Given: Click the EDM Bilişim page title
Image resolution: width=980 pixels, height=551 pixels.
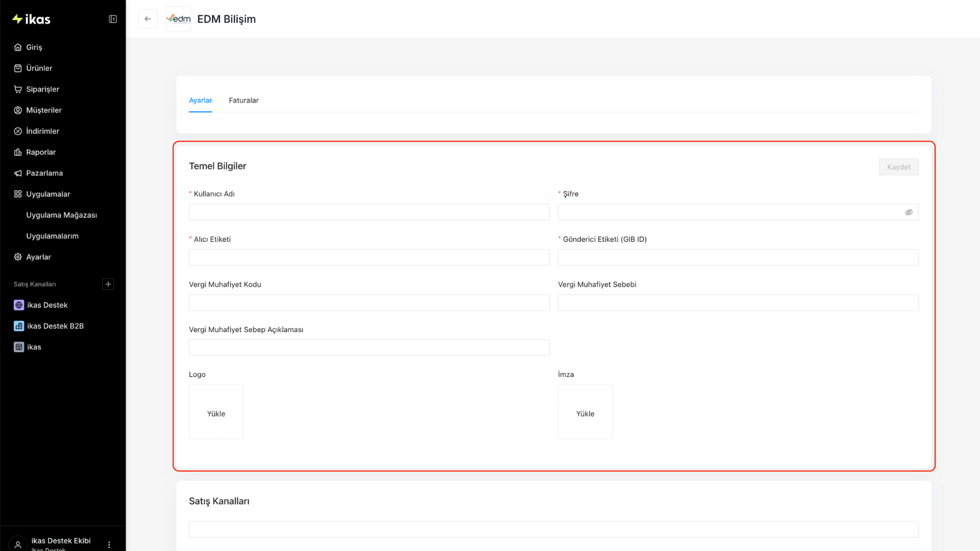Looking at the screenshot, I should (227, 19).
